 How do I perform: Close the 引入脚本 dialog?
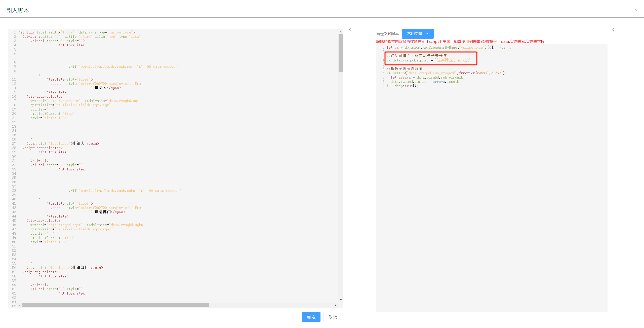click(636, 10)
